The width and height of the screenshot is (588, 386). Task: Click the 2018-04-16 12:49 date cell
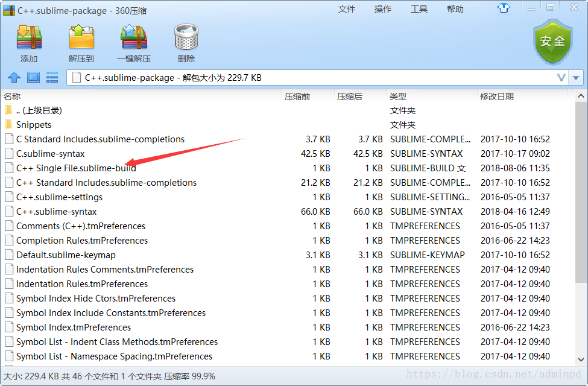click(515, 212)
